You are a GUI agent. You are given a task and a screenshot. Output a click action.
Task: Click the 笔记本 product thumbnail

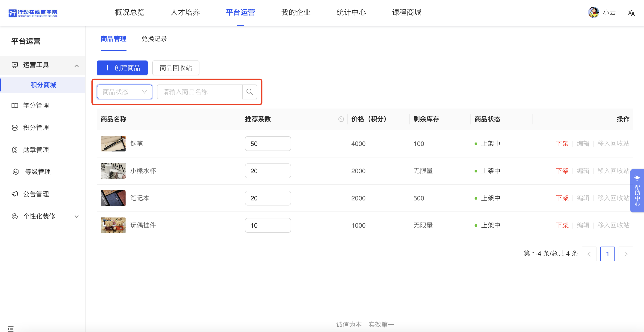tap(113, 198)
